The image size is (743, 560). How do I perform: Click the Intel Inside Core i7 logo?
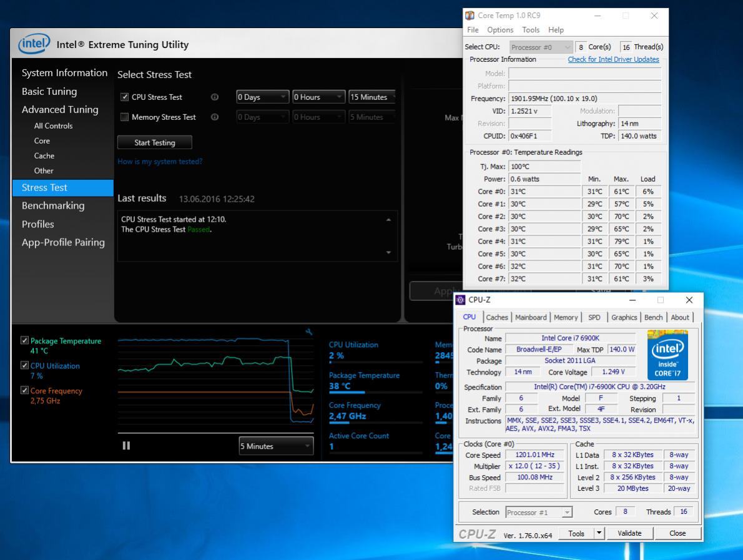point(667,355)
